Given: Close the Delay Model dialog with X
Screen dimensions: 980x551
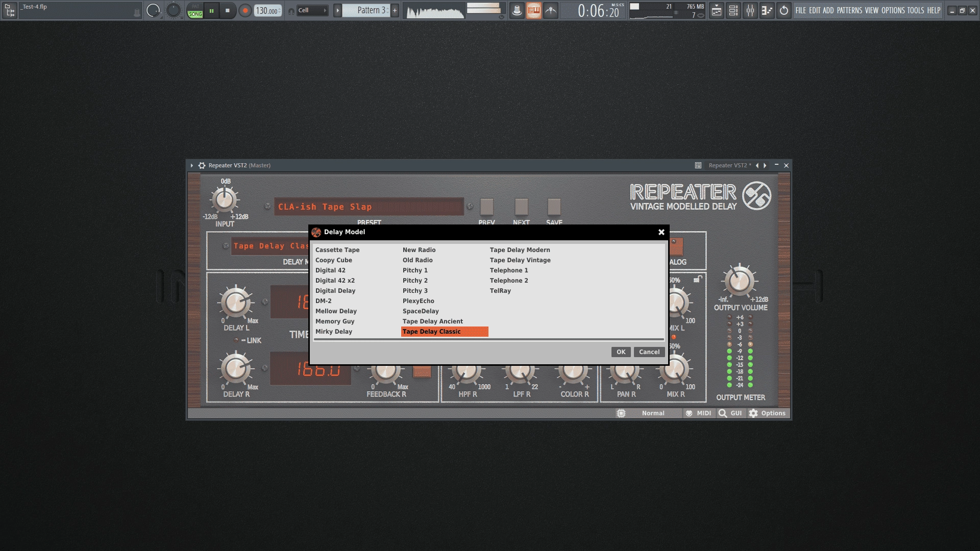Looking at the screenshot, I should tap(661, 232).
